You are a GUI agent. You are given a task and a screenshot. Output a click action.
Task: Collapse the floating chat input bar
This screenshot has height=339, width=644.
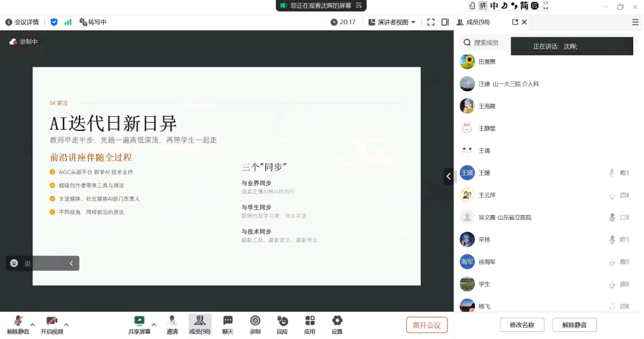(71, 263)
